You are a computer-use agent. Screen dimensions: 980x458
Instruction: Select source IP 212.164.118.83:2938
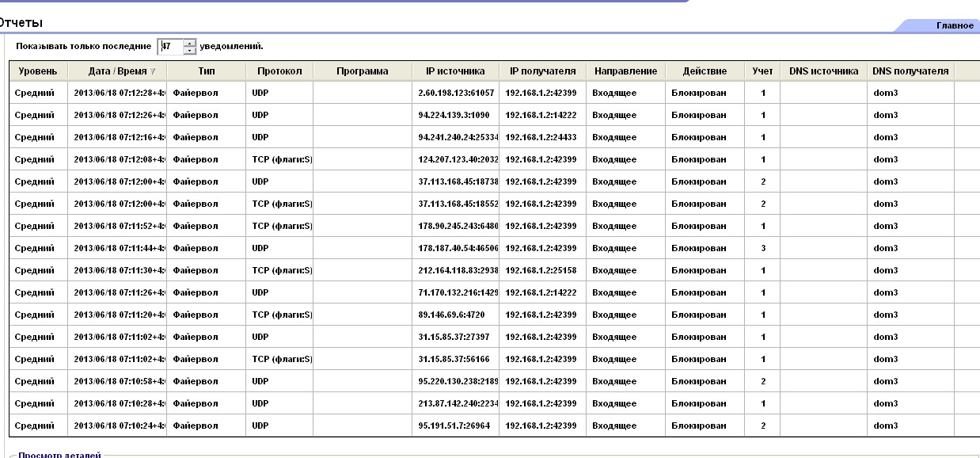pos(458,270)
